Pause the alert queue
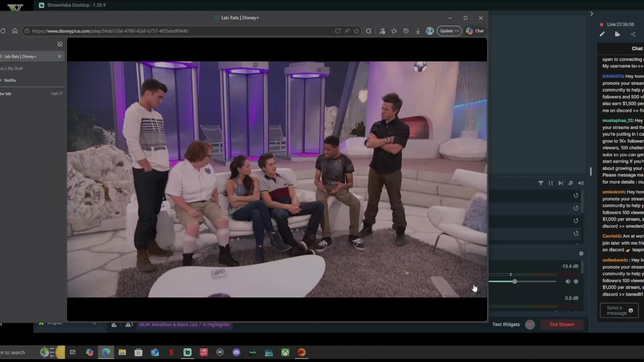The width and height of the screenshot is (644, 362). click(x=550, y=184)
